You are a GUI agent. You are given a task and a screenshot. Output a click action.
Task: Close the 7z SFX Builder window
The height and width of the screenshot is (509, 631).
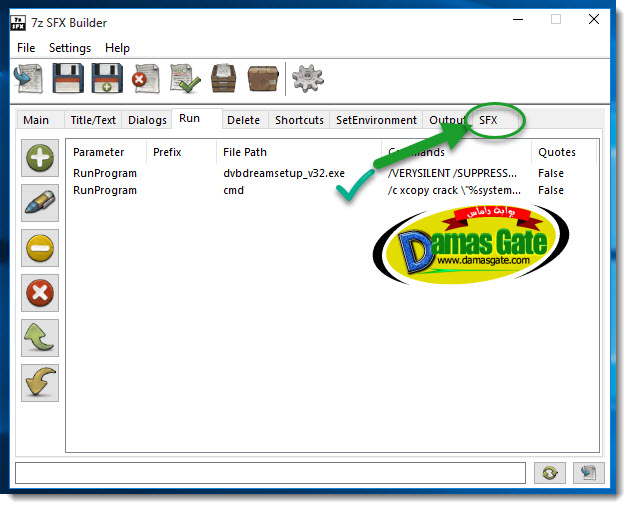[x=594, y=19]
